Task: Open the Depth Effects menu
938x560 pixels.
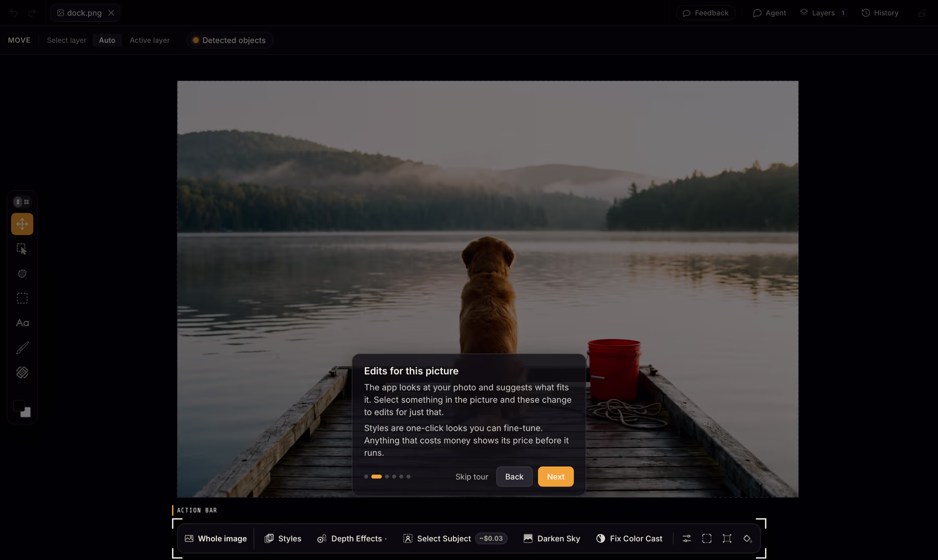Action: pyautogui.click(x=352, y=539)
